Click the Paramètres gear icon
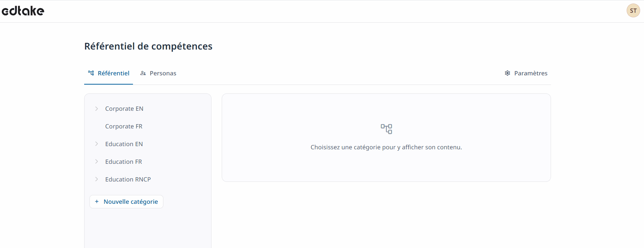Image resolution: width=644 pixels, height=248 pixels. [507, 73]
